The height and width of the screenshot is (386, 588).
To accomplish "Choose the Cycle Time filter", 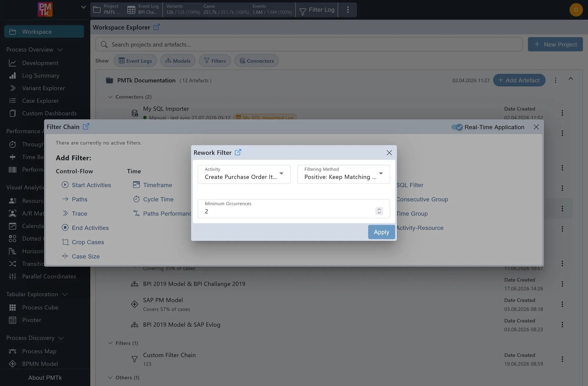I will pyautogui.click(x=153, y=199).
